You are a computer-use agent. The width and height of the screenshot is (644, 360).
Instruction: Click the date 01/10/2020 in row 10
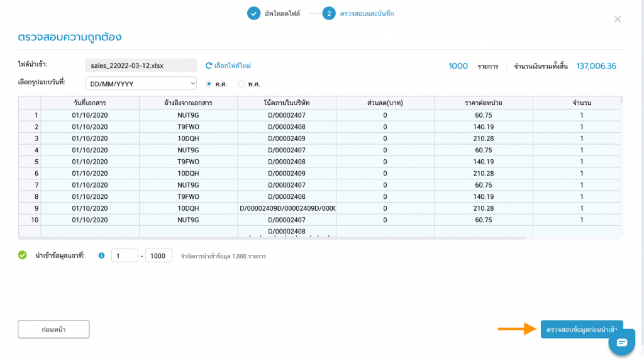pos(90,220)
